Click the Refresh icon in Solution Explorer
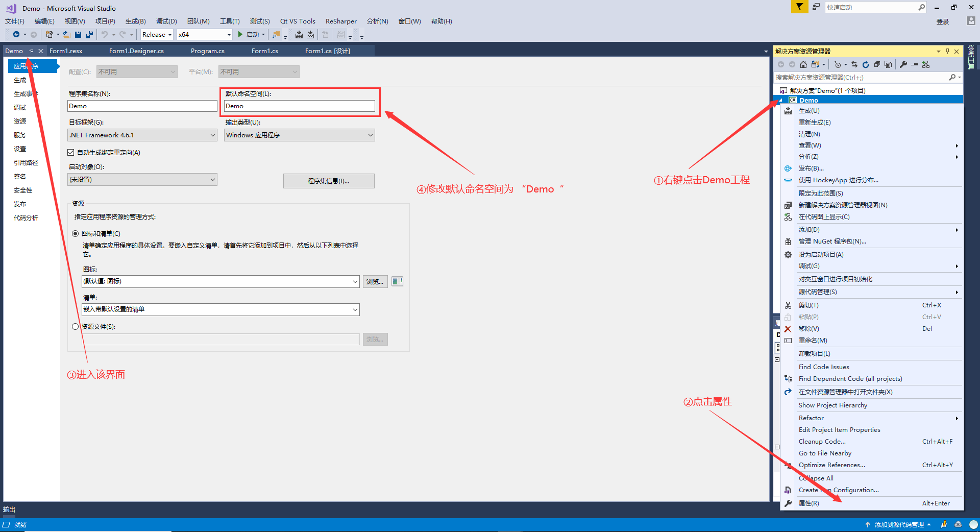Viewport: 980px width, 532px height. [x=866, y=64]
